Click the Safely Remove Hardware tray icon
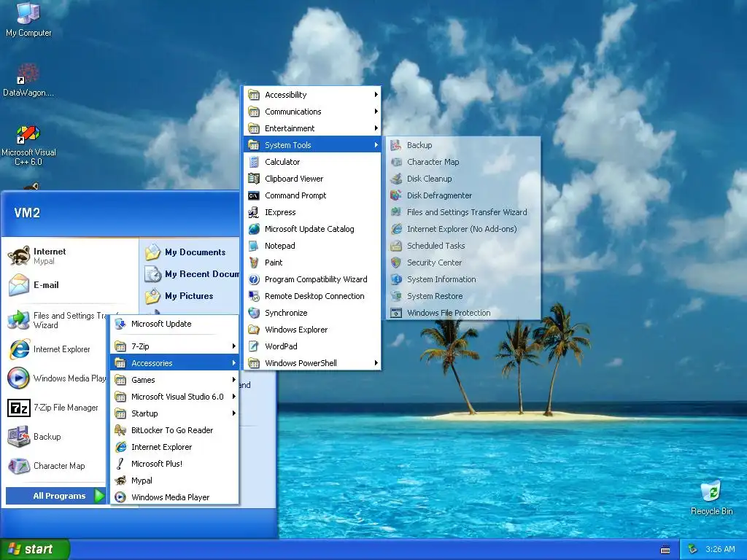Screen dimensions: 747x560 click(693, 549)
